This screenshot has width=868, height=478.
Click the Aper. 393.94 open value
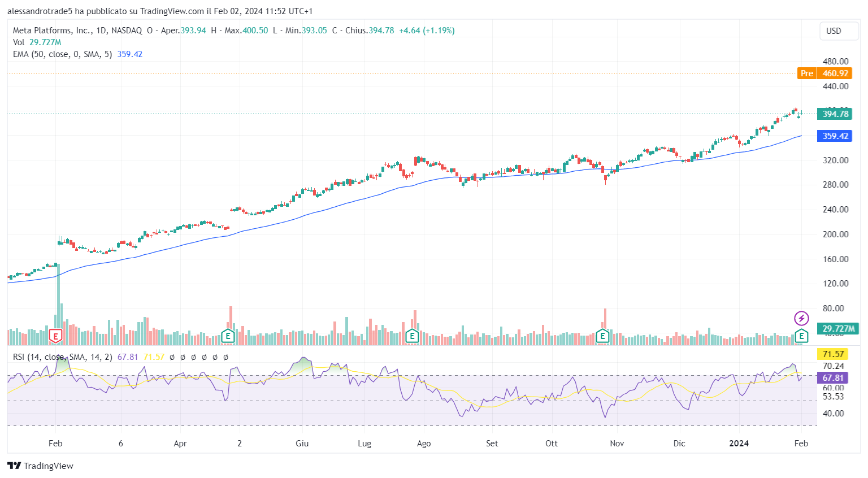click(x=176, y=31)
